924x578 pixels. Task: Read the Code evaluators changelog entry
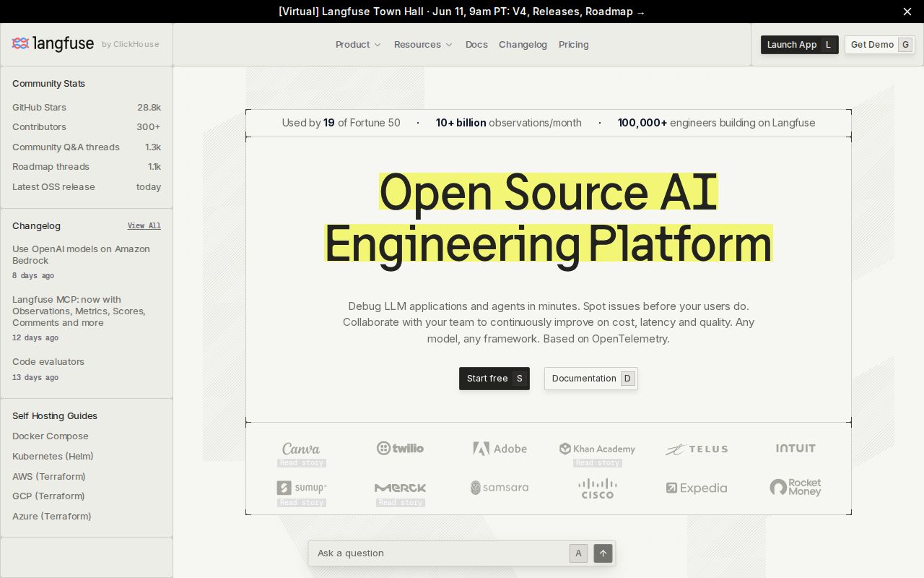(87, 368)
